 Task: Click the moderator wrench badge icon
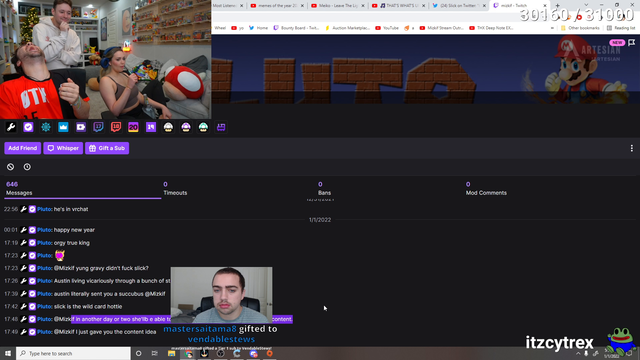(11, 127)
